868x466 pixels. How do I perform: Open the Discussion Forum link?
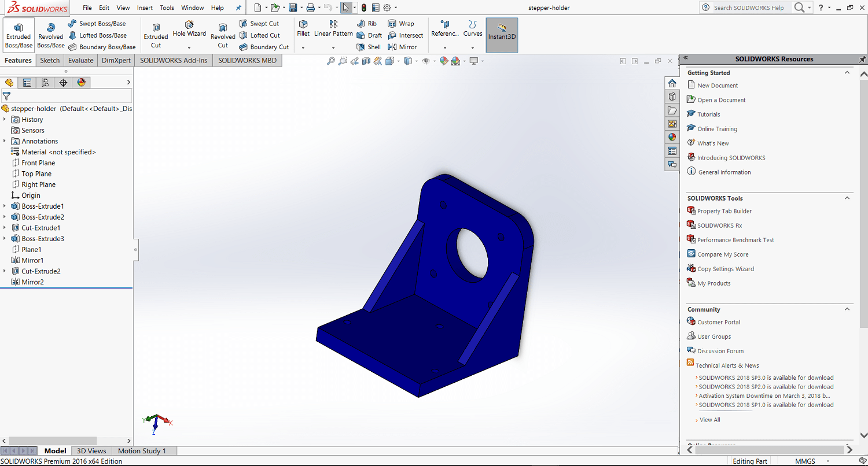(720, 351)
